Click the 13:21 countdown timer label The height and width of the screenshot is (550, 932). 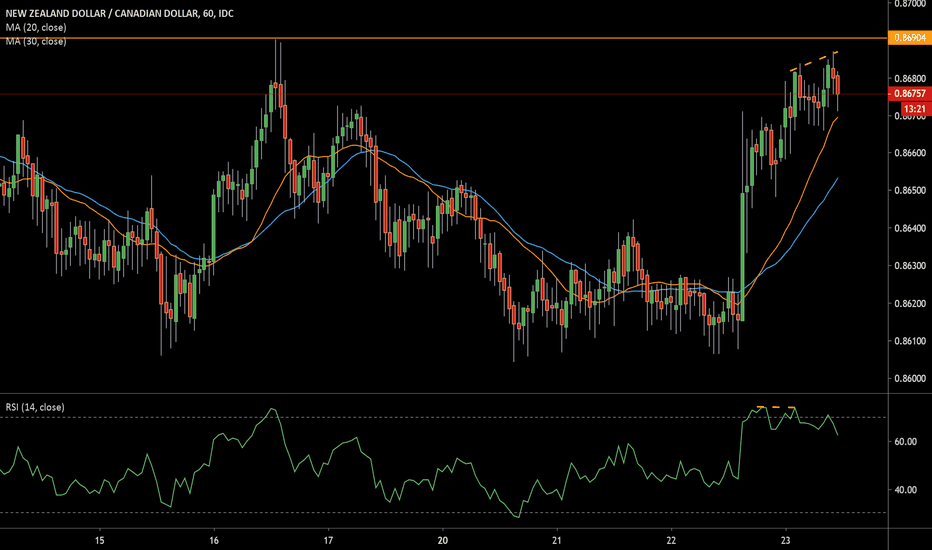click(912, 107)
